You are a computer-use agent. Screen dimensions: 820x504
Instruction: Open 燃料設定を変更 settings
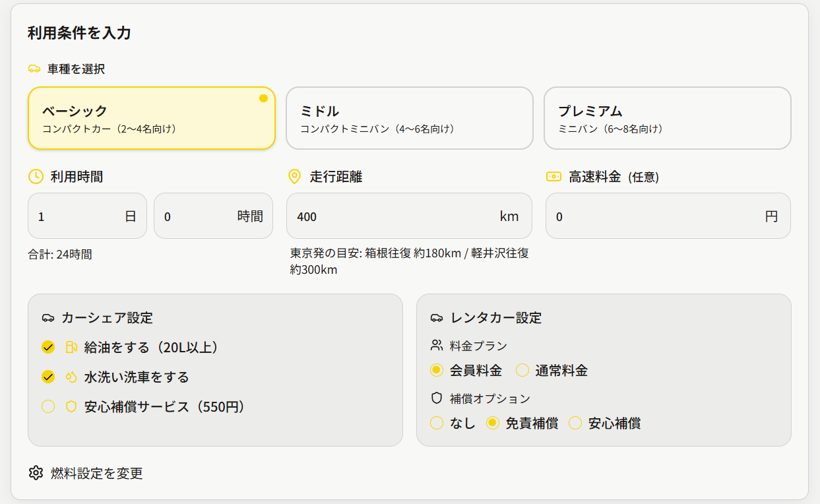coord(86,473)
